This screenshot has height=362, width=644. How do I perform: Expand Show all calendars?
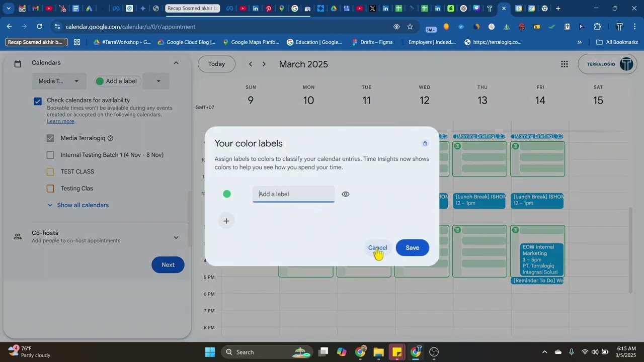click(x=78, y=205)
